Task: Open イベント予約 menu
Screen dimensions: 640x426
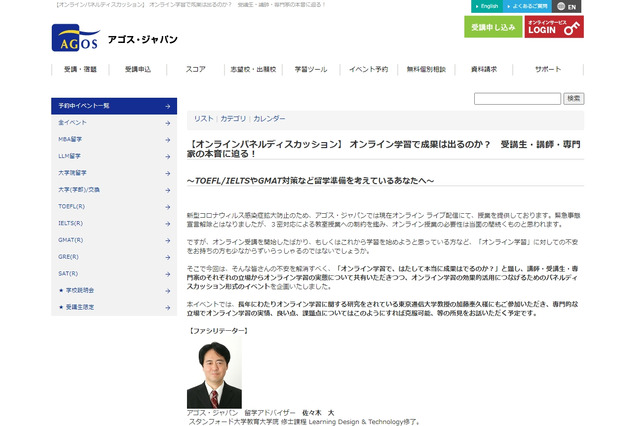Action: point(369,69)
